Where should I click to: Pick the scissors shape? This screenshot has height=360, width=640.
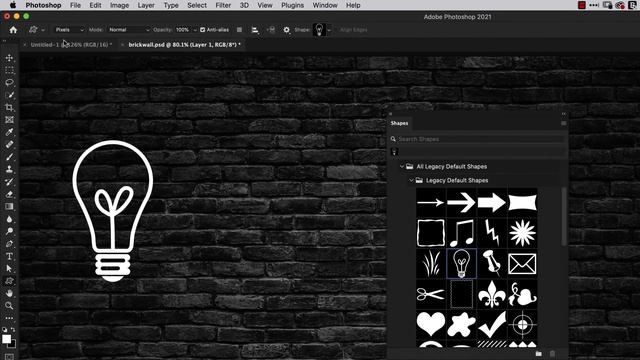point(431,294)
